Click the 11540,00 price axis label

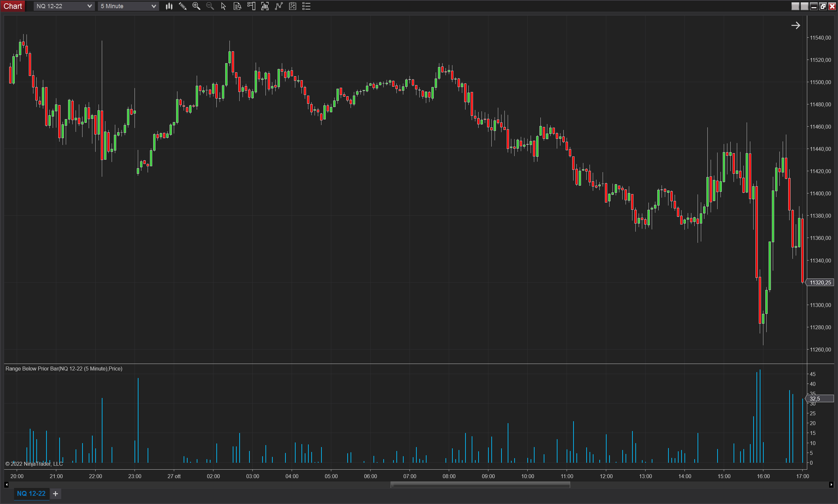pos(820,38)
